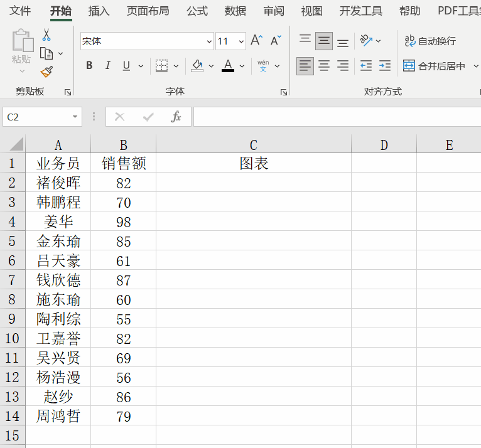Open the Name Box dropdown arrow
The width and height of the screenshot is (481, 448).
pos(75,117)
